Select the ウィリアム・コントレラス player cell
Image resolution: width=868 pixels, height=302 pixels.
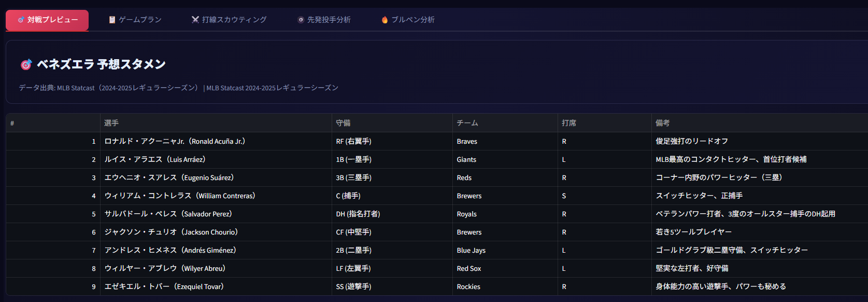point(216,196)
